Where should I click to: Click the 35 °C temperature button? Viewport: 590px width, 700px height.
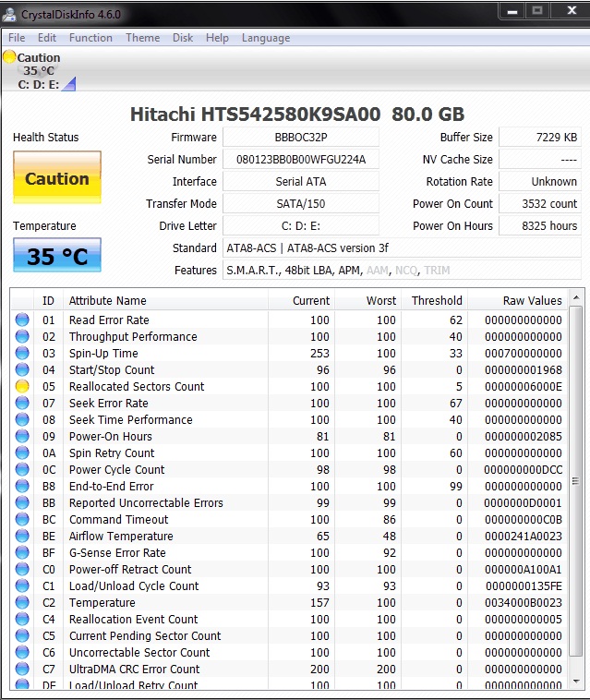point(57,256)
